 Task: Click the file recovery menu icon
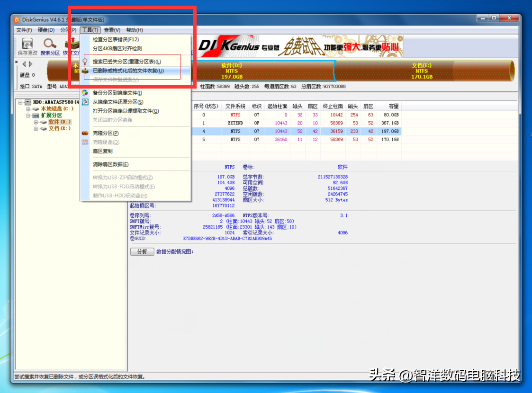coord(85,71)
